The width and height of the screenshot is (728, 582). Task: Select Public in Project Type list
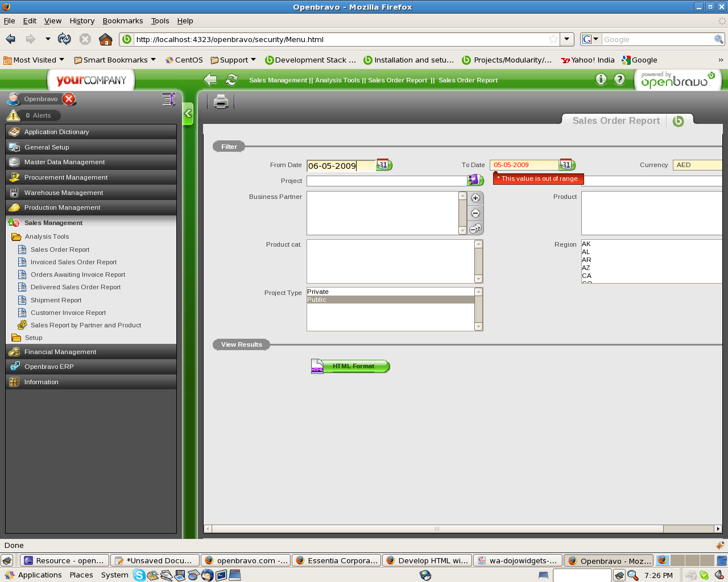tap(390, 300)
